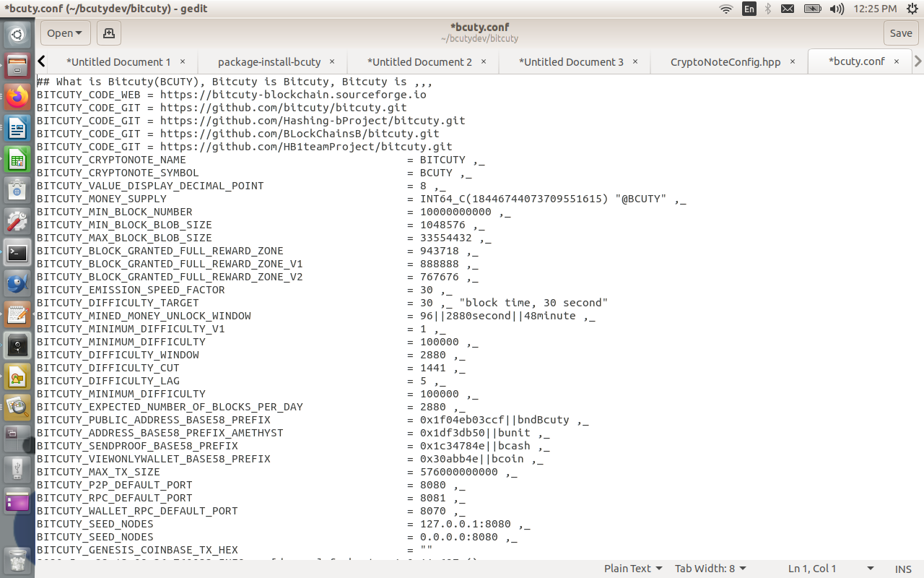Open System Settings wrench-and-gear icon
Screen dimensions: 924x578
point(17,222)
